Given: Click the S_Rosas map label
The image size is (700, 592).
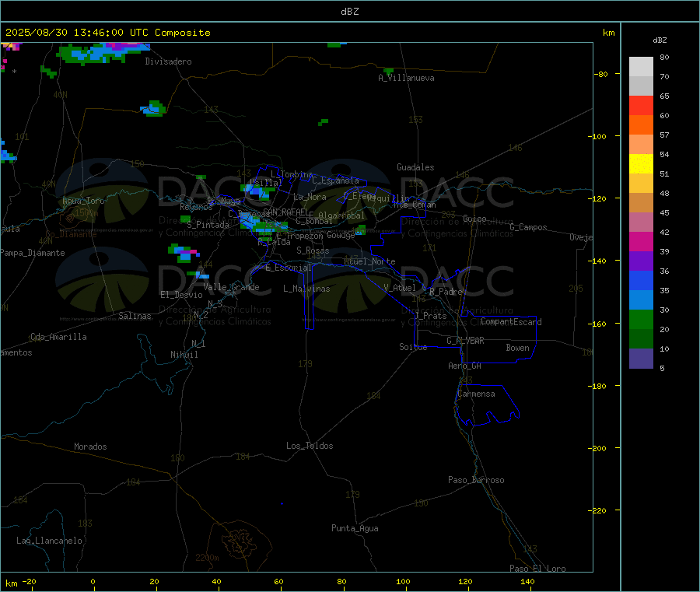Looking at the screenshot, I should 313,250.
